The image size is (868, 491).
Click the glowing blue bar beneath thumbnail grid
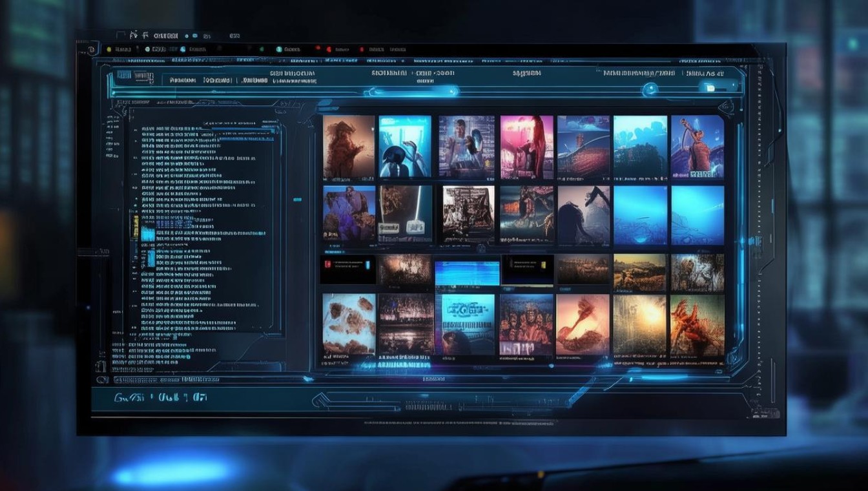(x=395, y=365)
